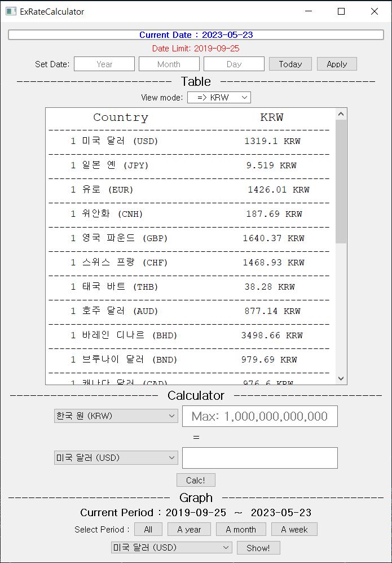The image size is (392, 563).
Task: Click the 1 태국 바트 (THB) row
Action: pos(189,286)
